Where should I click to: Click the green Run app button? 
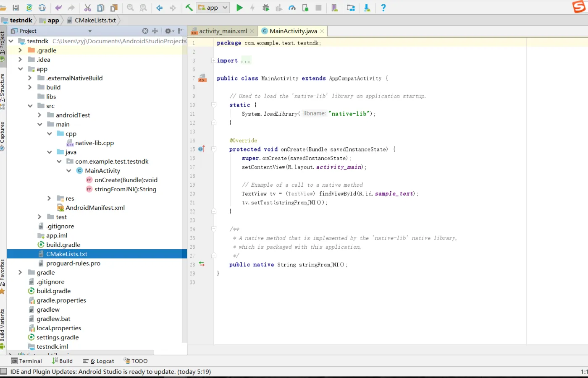(239, 8)
